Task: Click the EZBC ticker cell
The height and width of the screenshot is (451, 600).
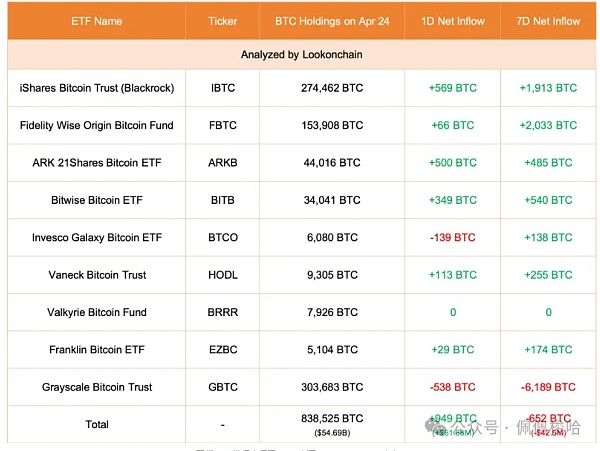Action: point(223,349)
